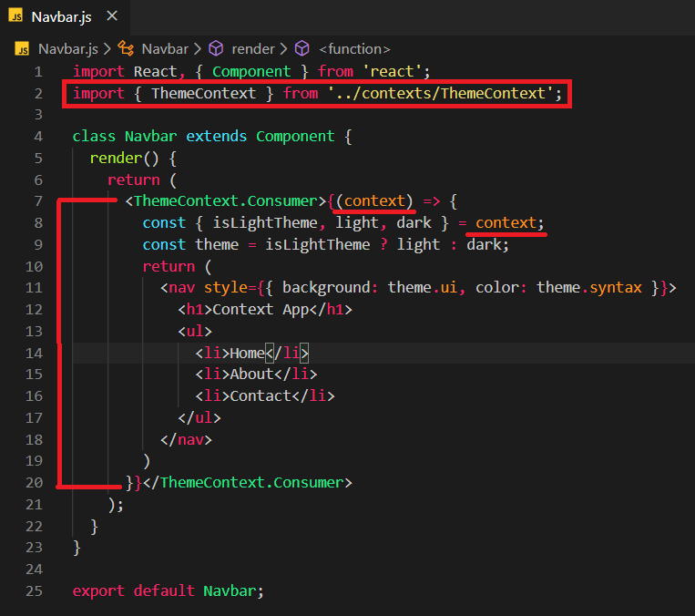Screen dimensions: 695x616
Task: Close the Navbar.js editor tab
Action: coord(110,16)
